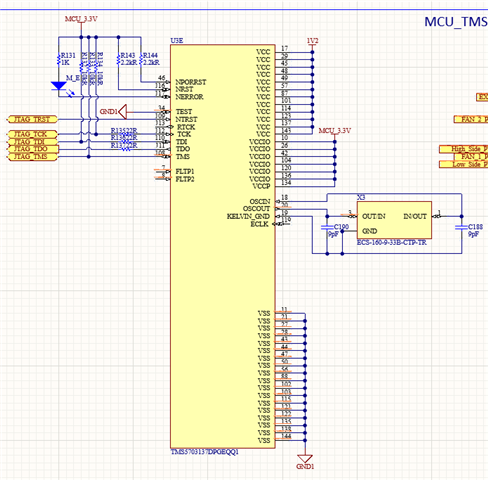This screenshot has height=480, width=488.
Task: Click the MCU_3.3V port near VCCIO pins
Action: click(x=335, y=131)
